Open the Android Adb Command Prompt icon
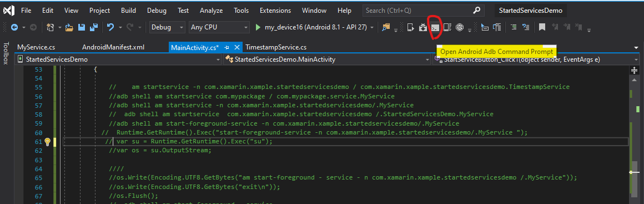The image size is (644, 204). coord(435,28)
